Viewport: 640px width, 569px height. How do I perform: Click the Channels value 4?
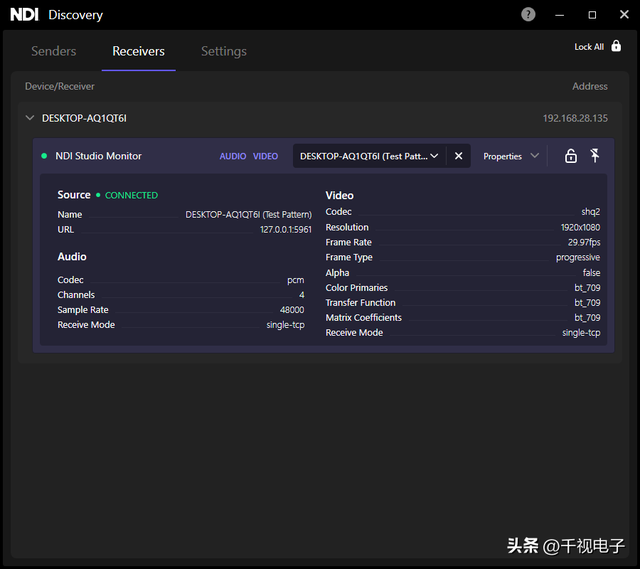click(302, 295)
